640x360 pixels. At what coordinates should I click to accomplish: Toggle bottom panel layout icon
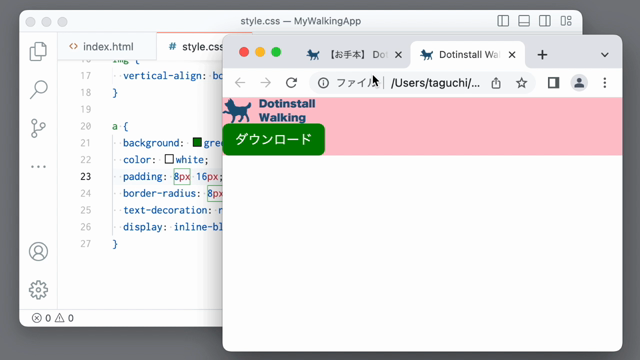tap(524, 21)
